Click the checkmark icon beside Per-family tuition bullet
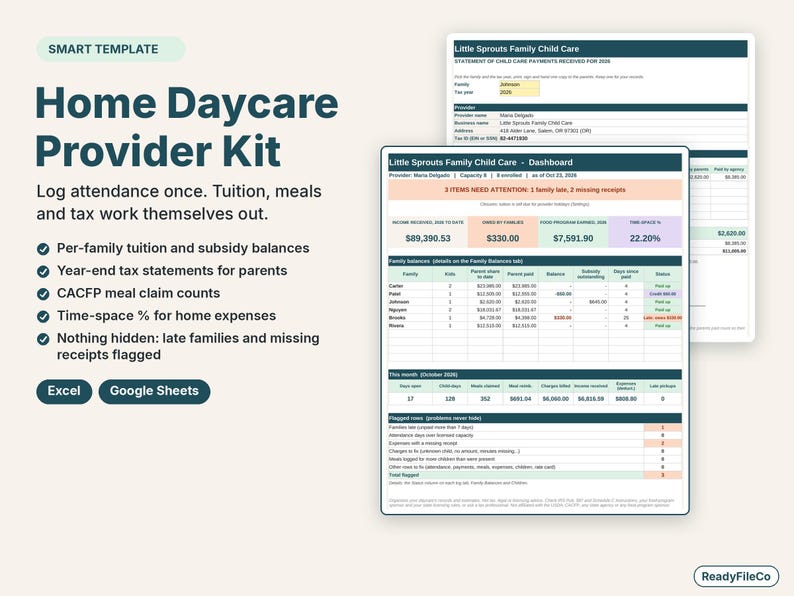This screenshot has width=794, height=596. click(x=43, y=249)
